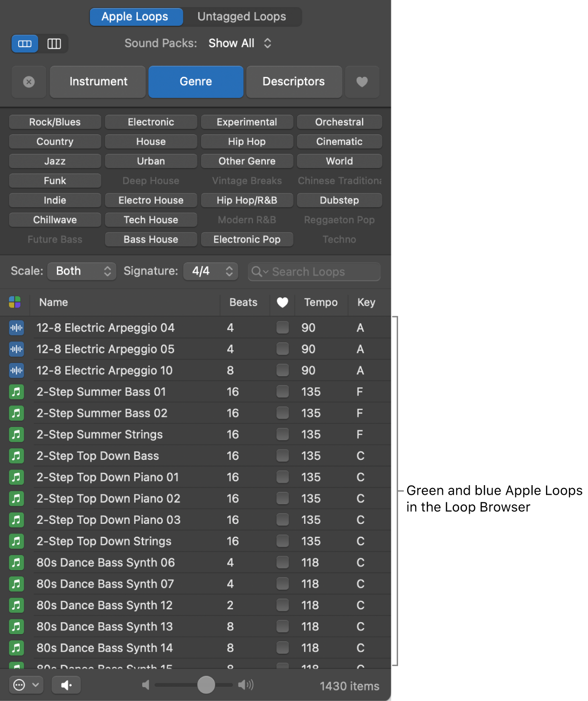Screen dimensions: 588x701
Task: Switch to button view icon
Action: coord(25,44)
